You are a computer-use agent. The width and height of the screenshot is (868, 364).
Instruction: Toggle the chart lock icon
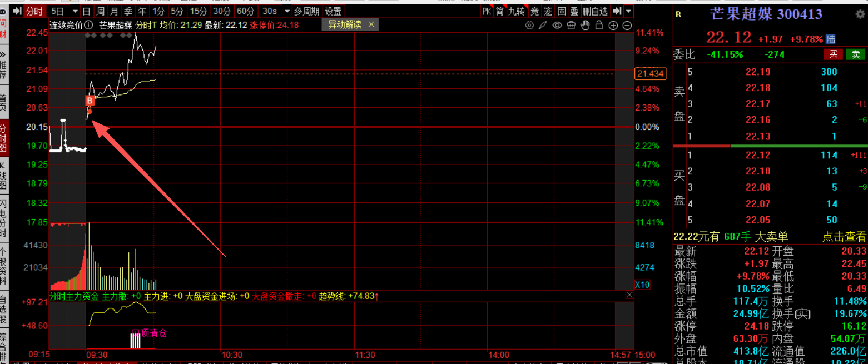[599, 26]
